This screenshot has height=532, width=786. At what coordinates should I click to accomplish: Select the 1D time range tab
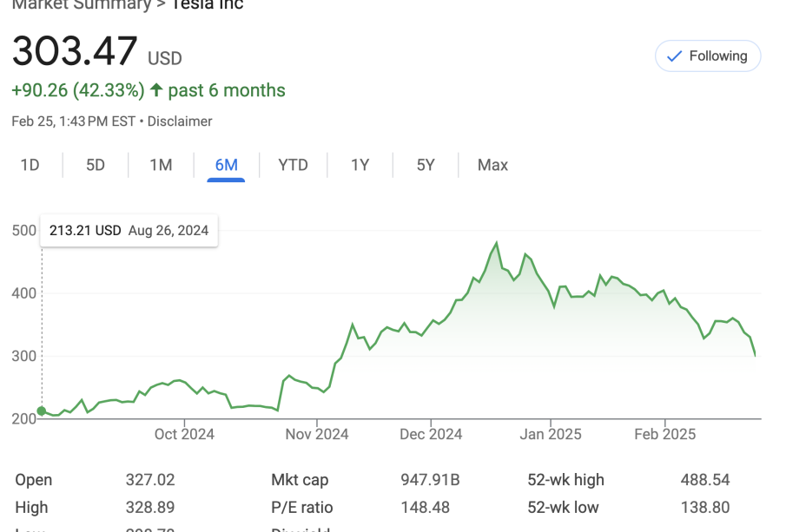pos(30,165)
